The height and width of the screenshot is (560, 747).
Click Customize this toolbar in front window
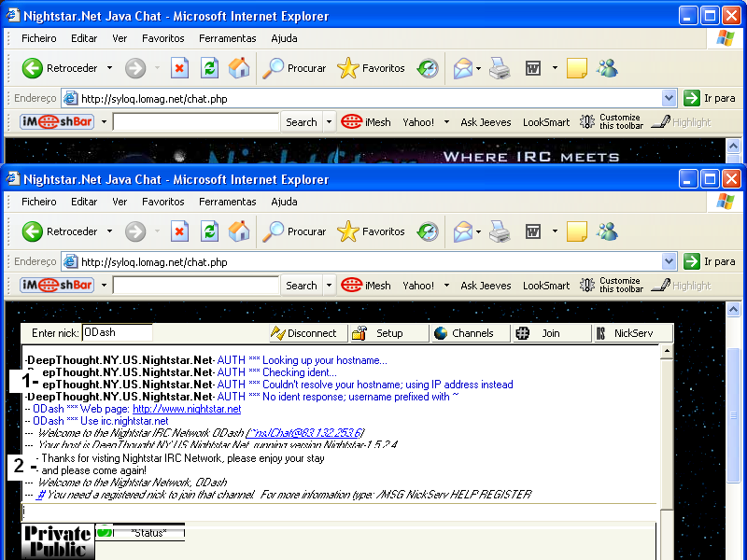click(612, 285)
